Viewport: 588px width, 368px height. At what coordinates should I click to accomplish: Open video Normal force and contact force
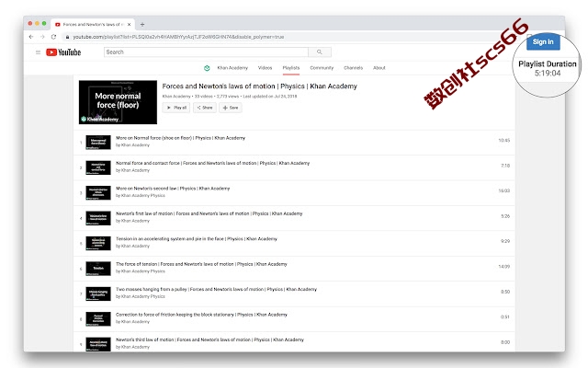[212, 164]
